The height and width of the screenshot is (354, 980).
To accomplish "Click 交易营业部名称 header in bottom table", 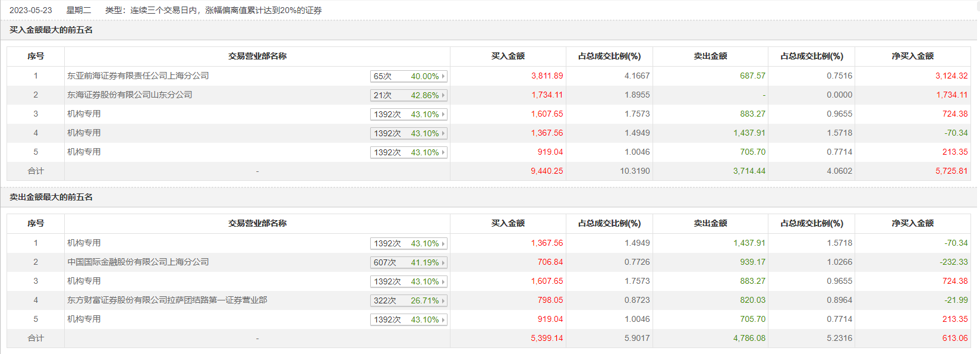I will 257,223.
